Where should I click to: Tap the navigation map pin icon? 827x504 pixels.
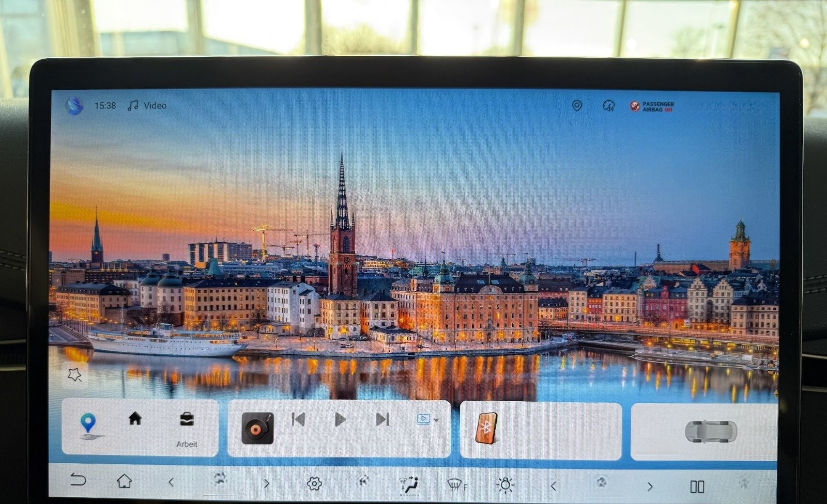[x=88, y=424]
